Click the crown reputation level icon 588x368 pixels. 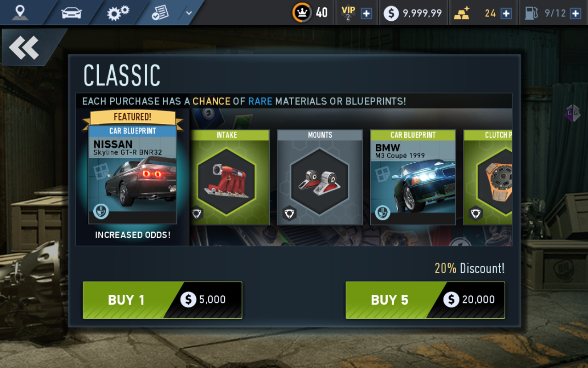301,12
